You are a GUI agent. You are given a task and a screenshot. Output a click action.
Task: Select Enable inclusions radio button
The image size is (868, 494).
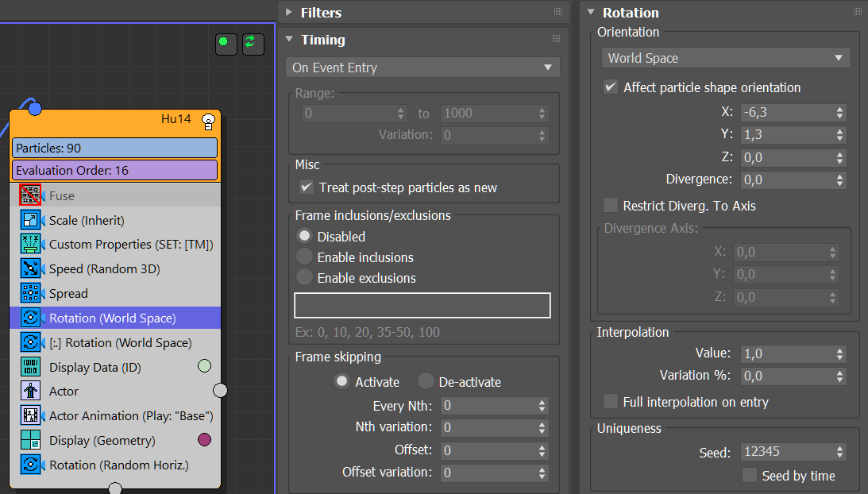[304, 257]
